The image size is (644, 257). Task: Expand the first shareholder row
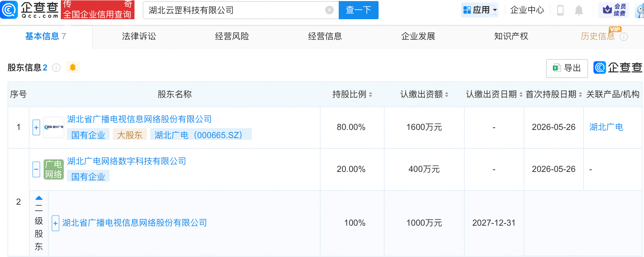click(36, 127)
